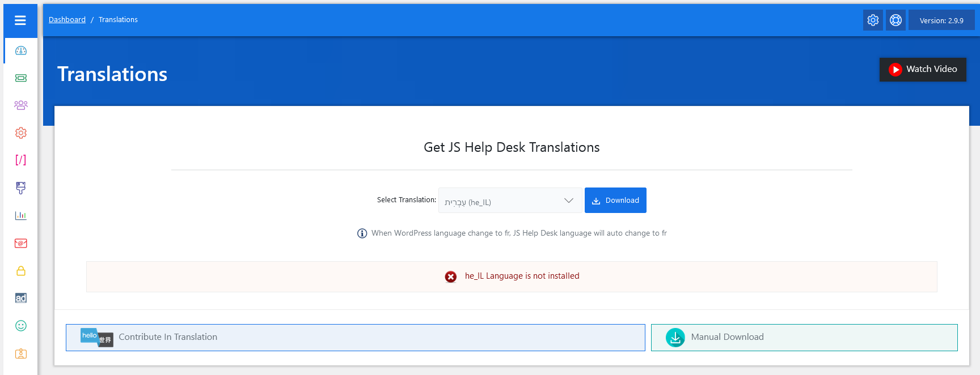Screen dimensions: 980x375
Task: Open the bar chart reports icon
Action: pos(21,215)
